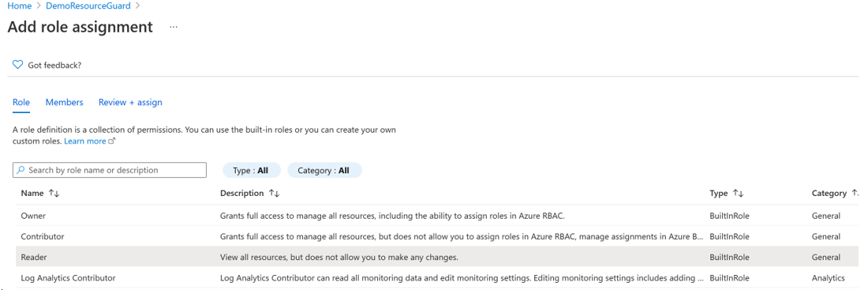
Task: Switch to the Review + assign tab
Action: (130, 103)
